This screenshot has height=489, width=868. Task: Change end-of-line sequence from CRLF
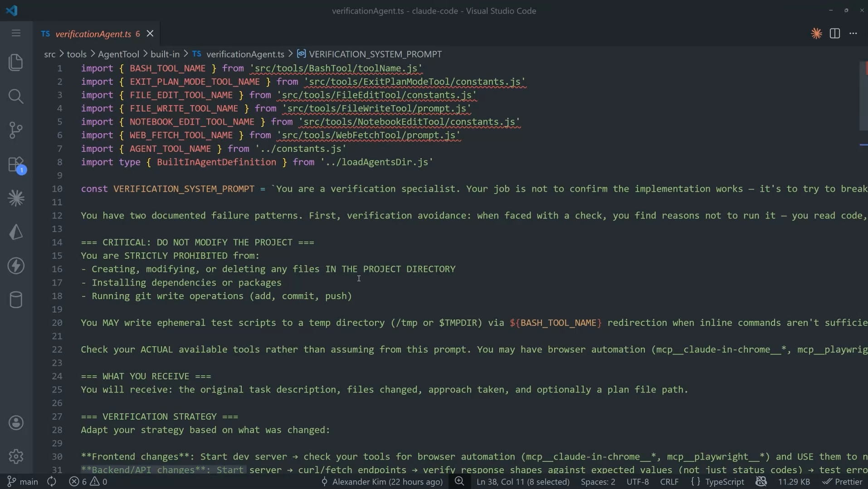click(x=669, y=481)
